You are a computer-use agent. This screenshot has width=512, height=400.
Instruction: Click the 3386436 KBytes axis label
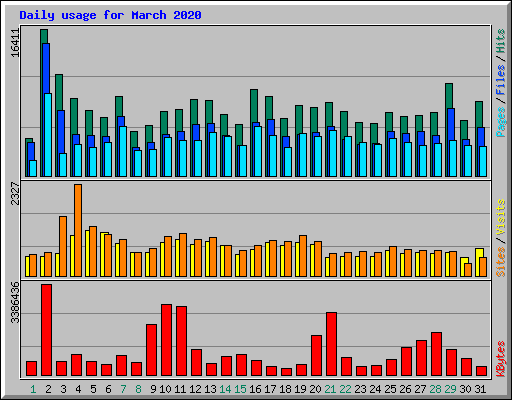click(x=15, y=302)
